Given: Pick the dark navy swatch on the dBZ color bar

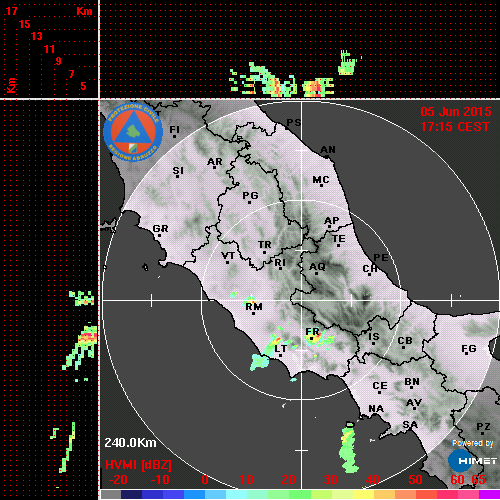Looking at the screenshot, I should [131, 494].
